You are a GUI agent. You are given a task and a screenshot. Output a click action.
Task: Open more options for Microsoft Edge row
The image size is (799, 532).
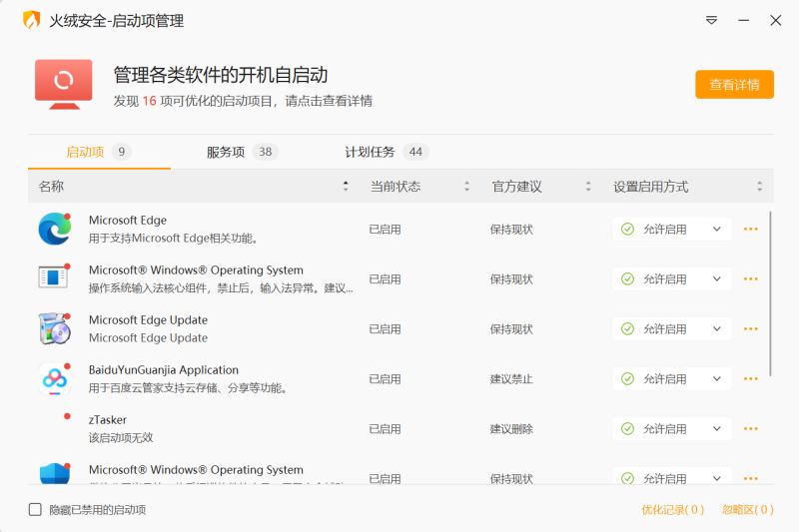coord(751,230)
